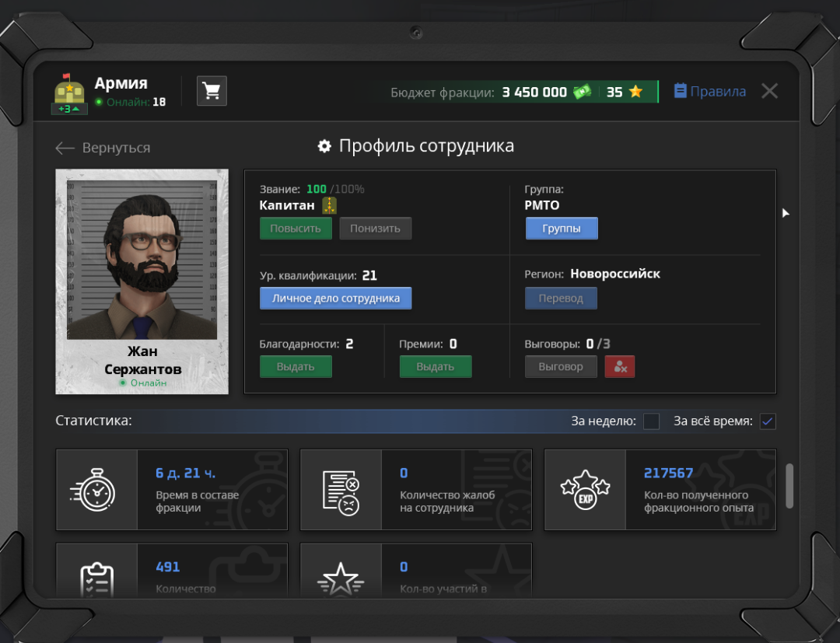Image resolution: width=840 pixels, height=643 pixels.
Task: Click the Капитан rank text
Action: [286, 205]
